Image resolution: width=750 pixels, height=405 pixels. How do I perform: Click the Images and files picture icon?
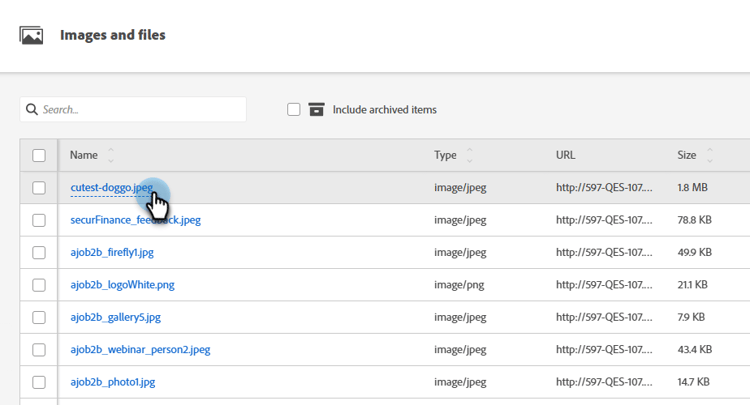point(32,36)
